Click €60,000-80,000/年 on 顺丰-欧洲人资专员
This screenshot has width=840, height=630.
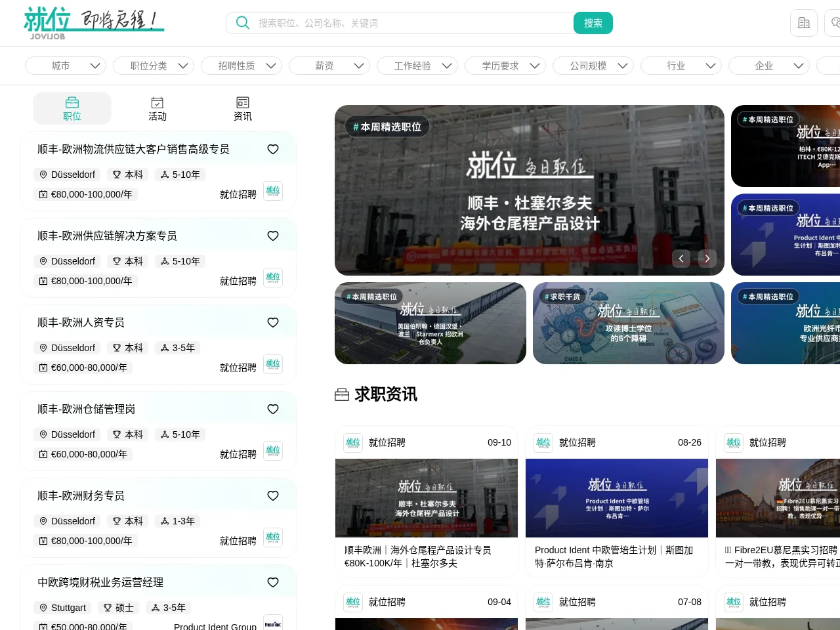click(83, 367)
